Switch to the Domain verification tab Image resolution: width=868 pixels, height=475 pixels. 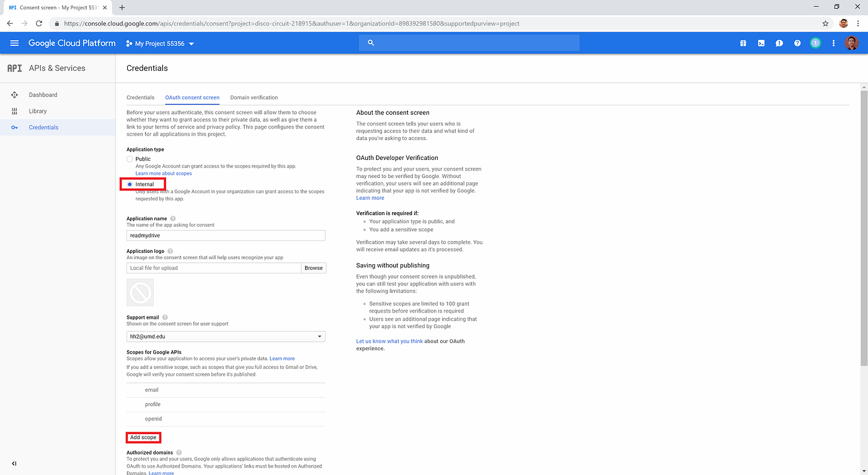pyautogui.click(x=254, y=97)
